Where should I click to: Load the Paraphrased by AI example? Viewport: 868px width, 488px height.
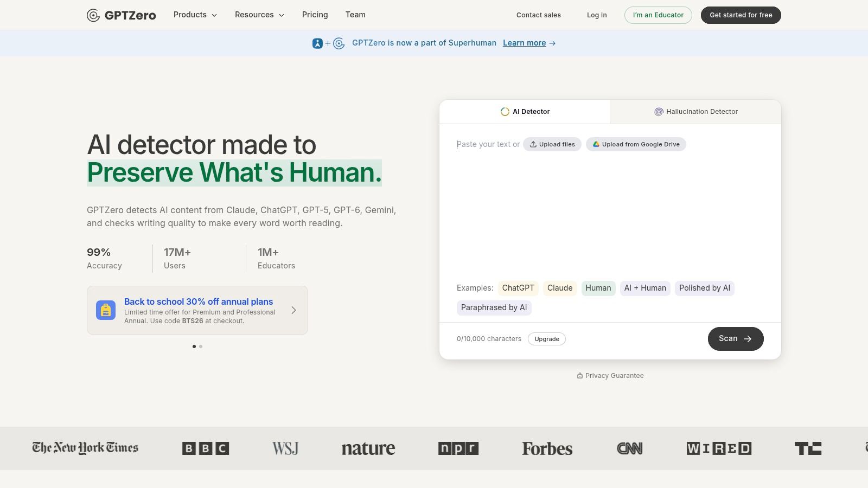pyautogui.click(x=494, y=307)
